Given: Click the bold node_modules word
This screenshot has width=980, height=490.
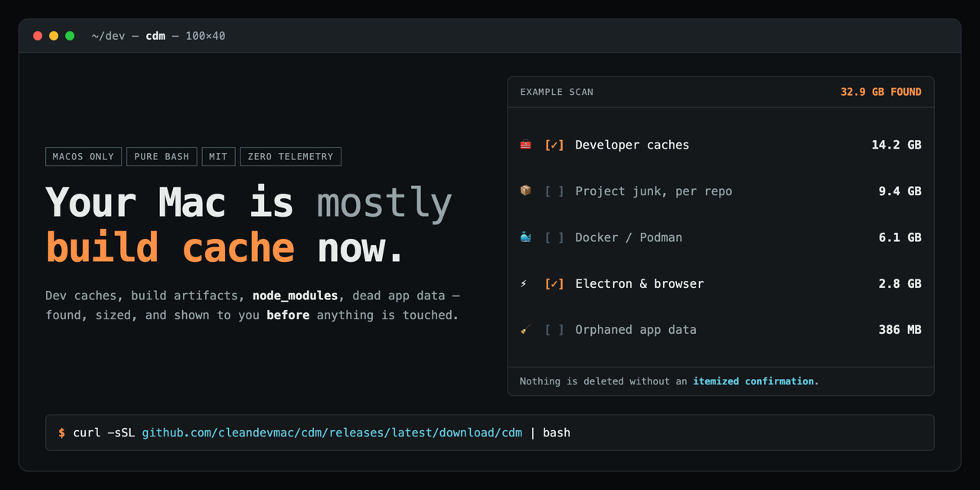Looking at the screenshot, I should [296, 296].
